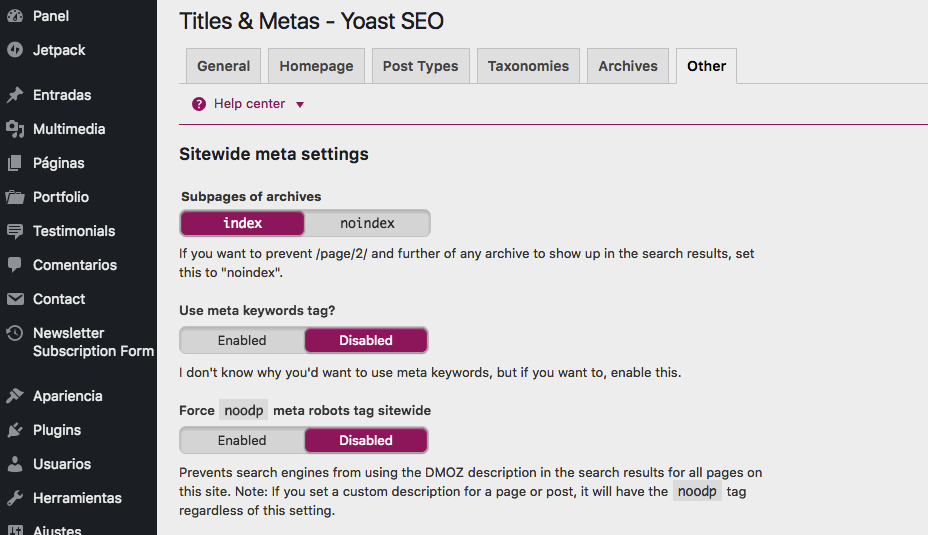
Task: Click the Entradas pushpin icon
Action: 15,95
